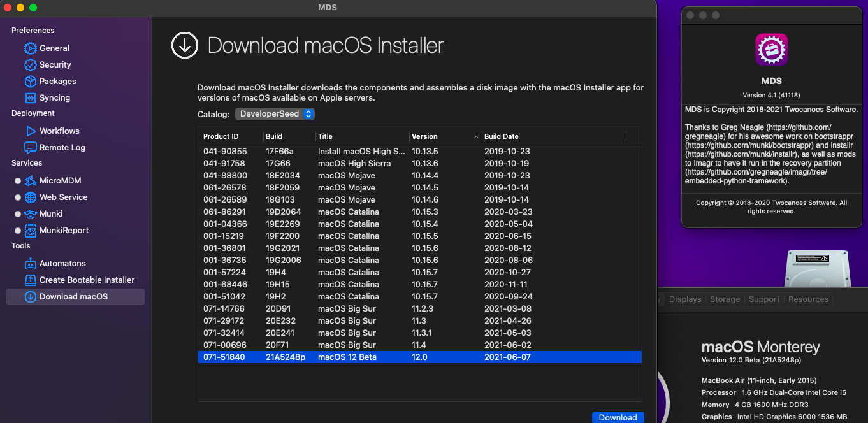The image size is (868, 423).
Task: Click the Remote Log chat icon
Action: [x=30, y=147]
